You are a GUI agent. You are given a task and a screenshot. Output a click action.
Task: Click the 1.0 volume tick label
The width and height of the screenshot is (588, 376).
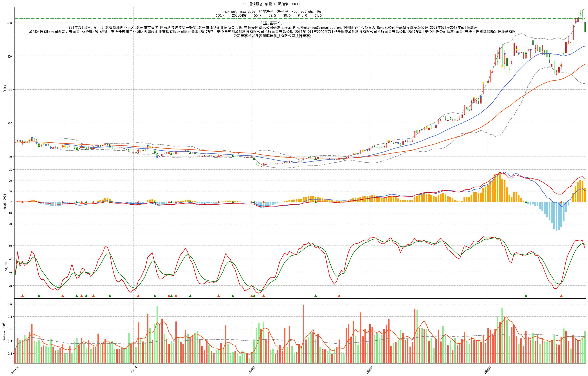pyautogui.click(x=9, y=304)
